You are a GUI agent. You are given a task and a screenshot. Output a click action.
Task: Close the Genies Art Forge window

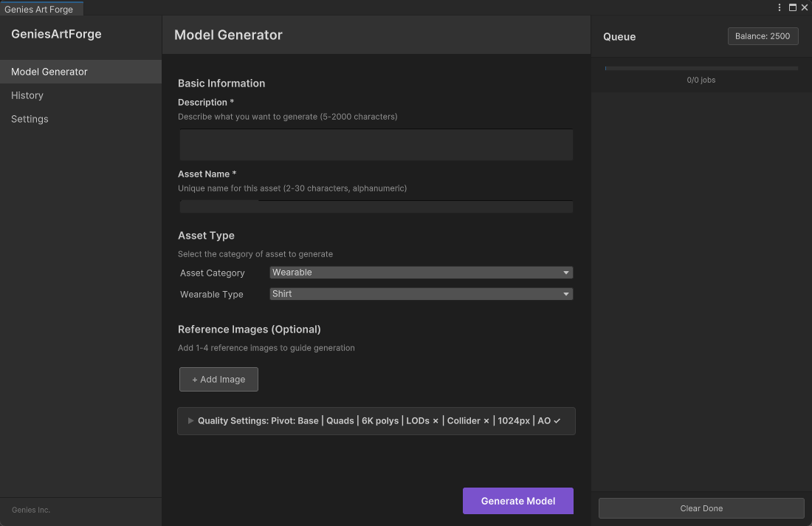coord(805,7)
